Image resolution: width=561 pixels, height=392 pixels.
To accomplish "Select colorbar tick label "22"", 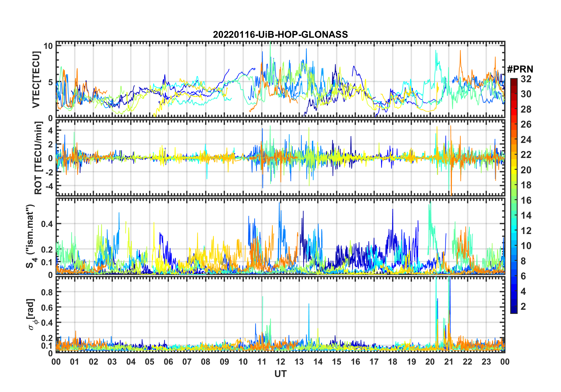I will [526, 155].
